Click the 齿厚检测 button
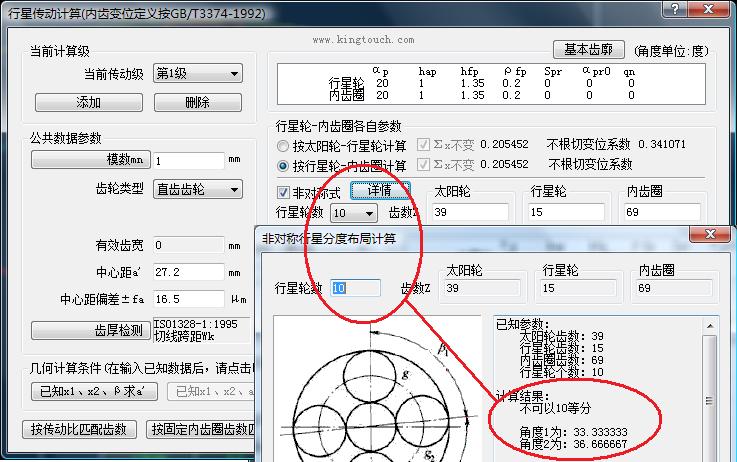 (91, 330)
